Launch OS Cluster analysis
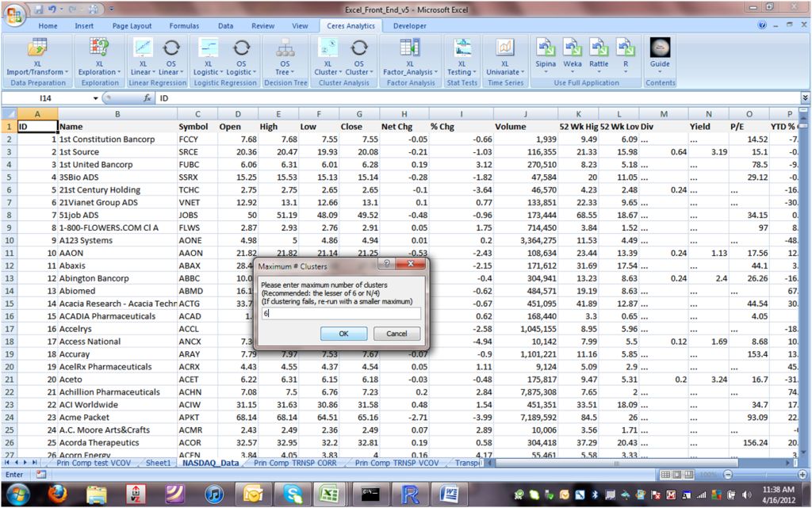The height and width of the screenshot is (508, 812). 359,55
